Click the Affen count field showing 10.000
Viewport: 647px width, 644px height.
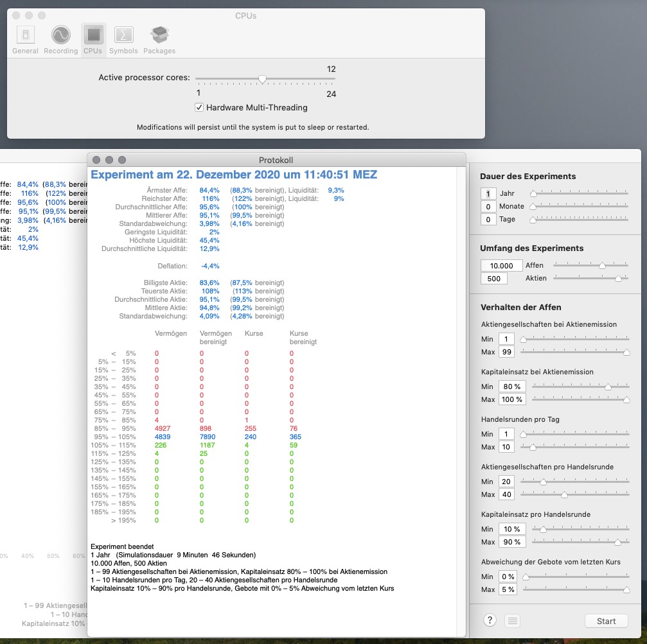coord(501,266)
